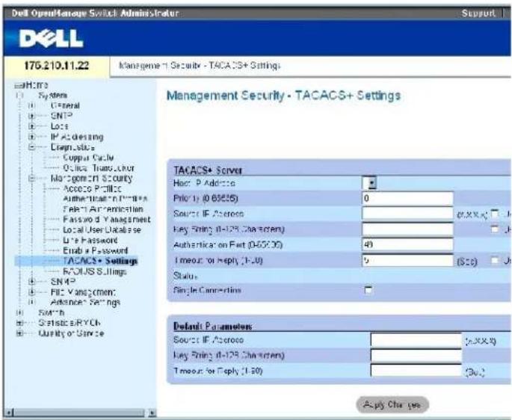512x420 pixels.
Task: Select TACACS+ Settings in the tree
Action: (100, 261)
